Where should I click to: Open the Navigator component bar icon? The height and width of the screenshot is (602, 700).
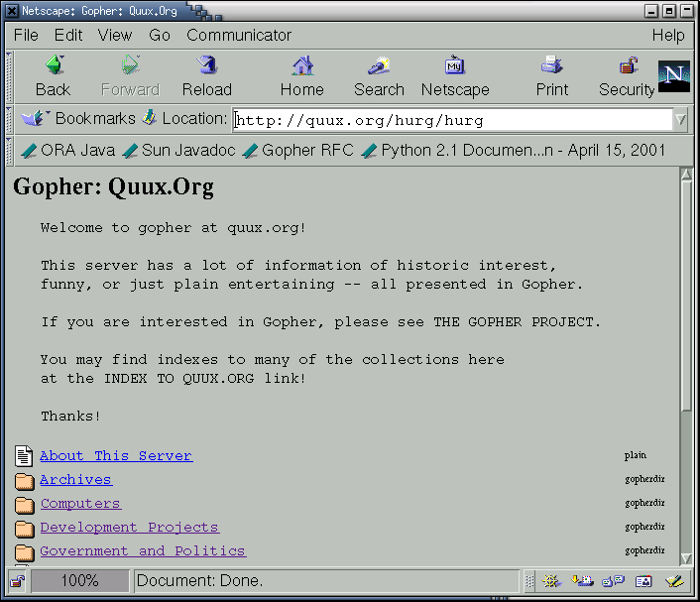coord(552,581)
